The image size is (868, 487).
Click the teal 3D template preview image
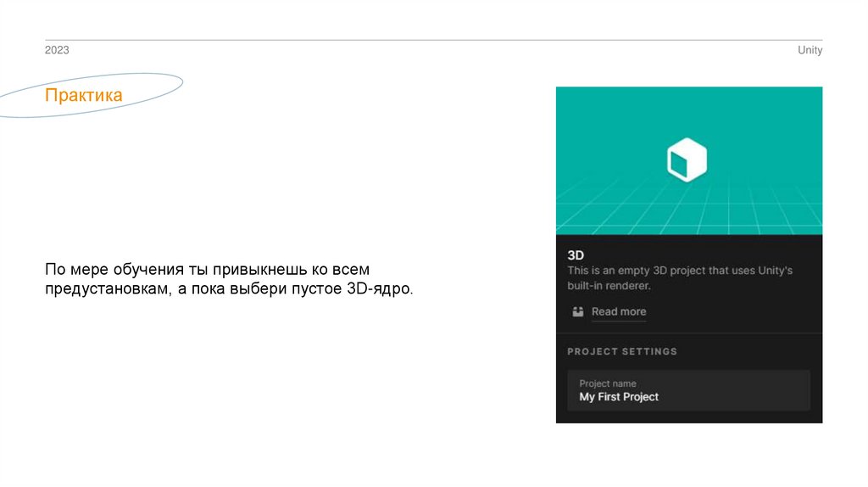pyautogui.click(x=689, y=160)
